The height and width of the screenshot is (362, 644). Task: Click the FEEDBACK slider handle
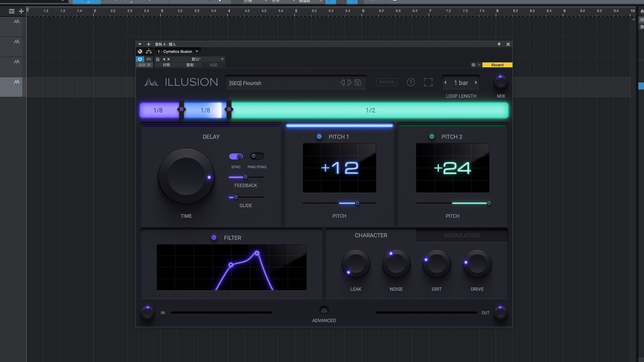[x=245, y=177]
